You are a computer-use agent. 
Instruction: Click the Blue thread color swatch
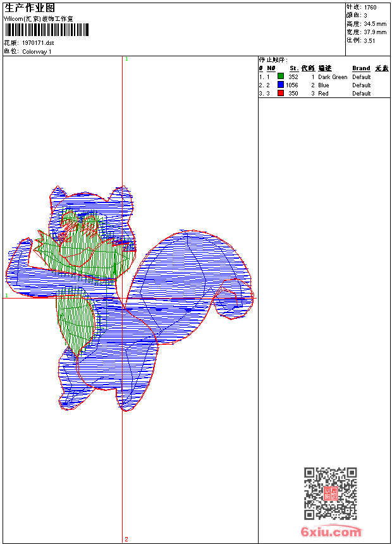click(x=281, y=85)
